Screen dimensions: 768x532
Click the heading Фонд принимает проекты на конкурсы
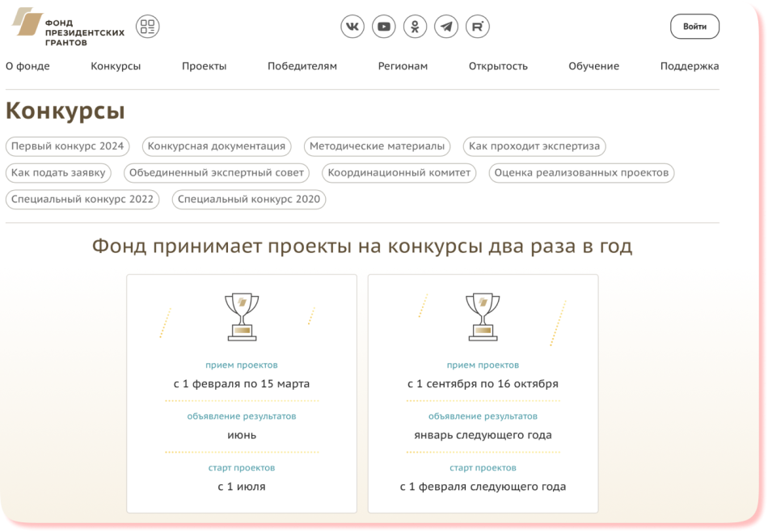[x=362, y=247]
